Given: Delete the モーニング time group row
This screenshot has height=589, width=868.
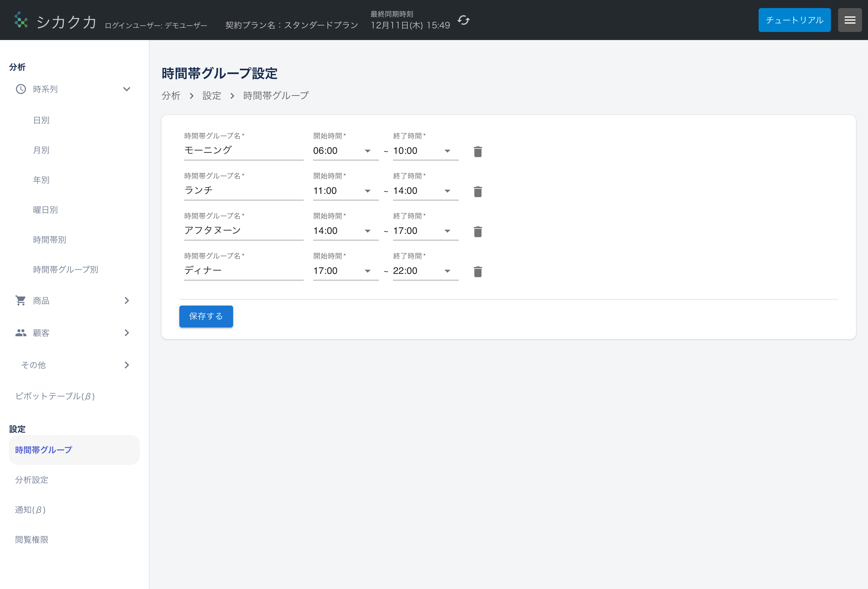Looking at the screenshot, I should [x=478, y=151].
